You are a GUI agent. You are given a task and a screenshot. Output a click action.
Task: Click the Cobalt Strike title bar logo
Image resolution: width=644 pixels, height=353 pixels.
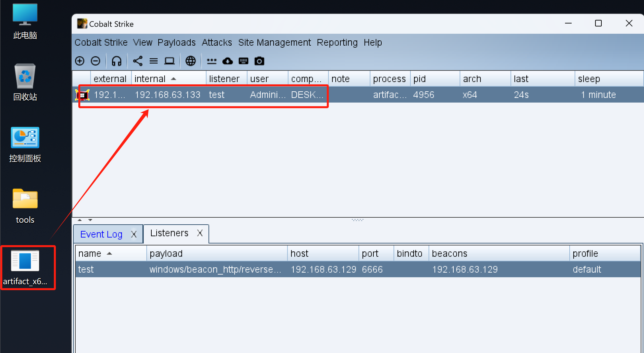[82, 24]
